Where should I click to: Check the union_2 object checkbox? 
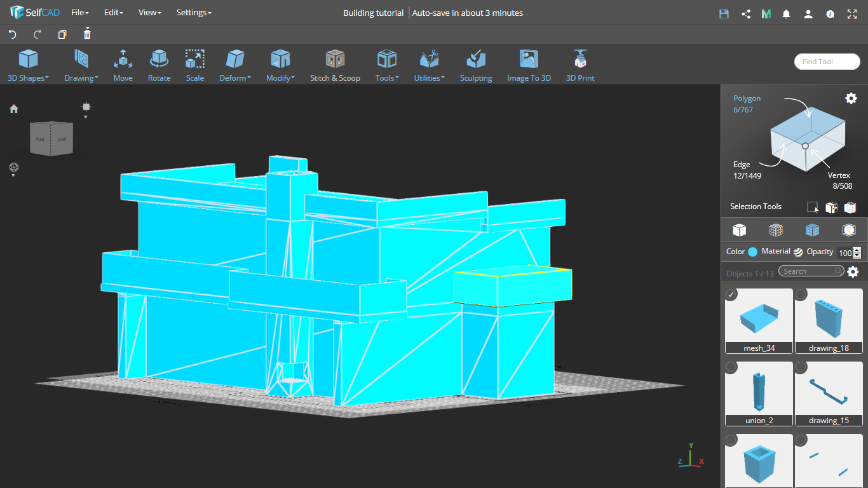tap(731, 367)
